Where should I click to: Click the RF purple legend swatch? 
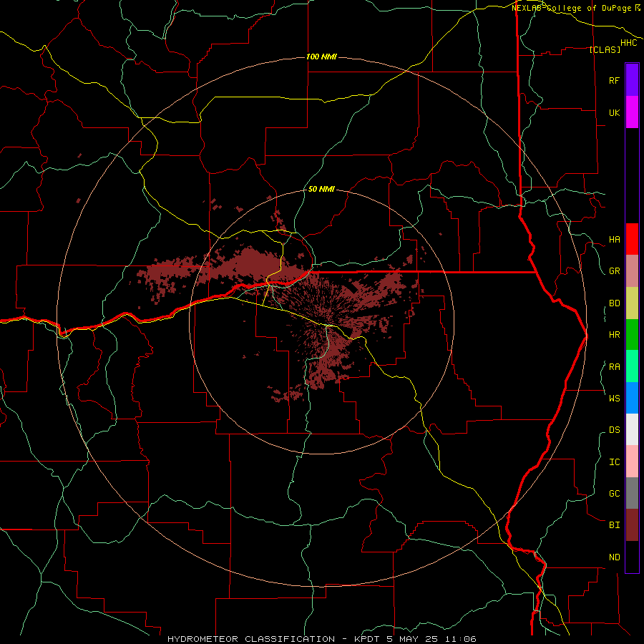632,80
